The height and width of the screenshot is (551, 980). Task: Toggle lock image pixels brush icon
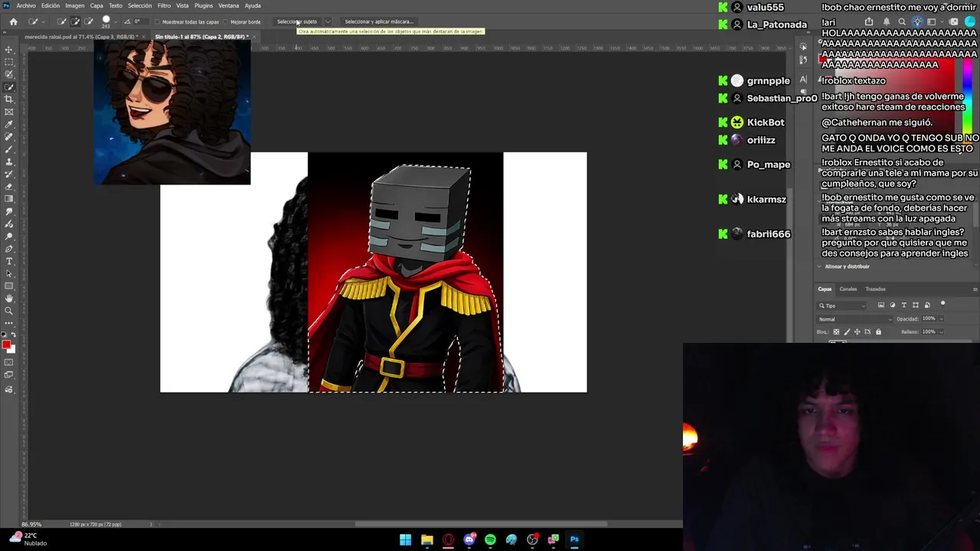point(847,332)
